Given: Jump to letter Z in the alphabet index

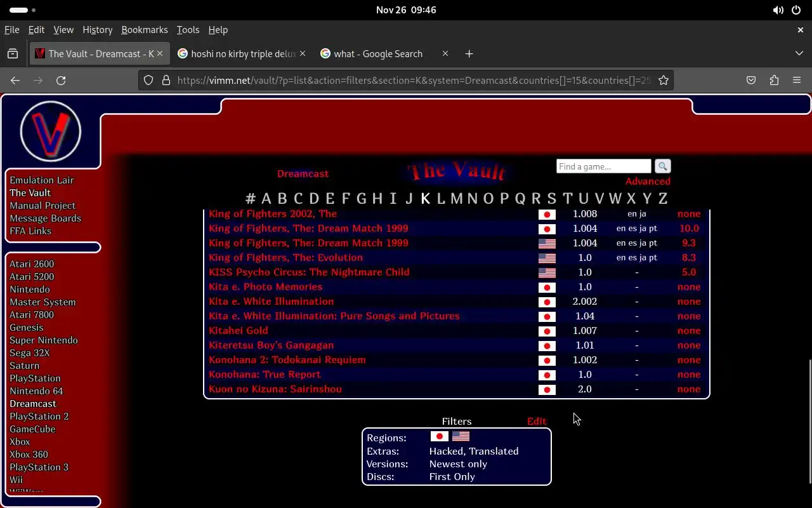Looking at the screenshot, I should 663,199.
